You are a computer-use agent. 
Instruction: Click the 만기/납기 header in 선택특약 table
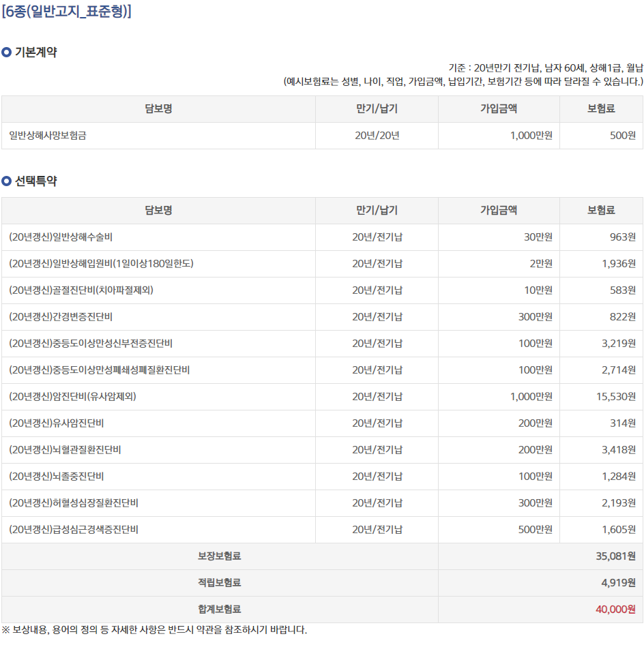(x=377, y=210)
